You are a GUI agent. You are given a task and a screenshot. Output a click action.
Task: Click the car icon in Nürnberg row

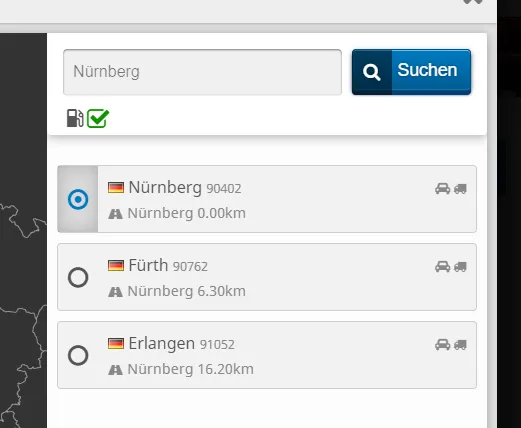click(x=442, y=189)
